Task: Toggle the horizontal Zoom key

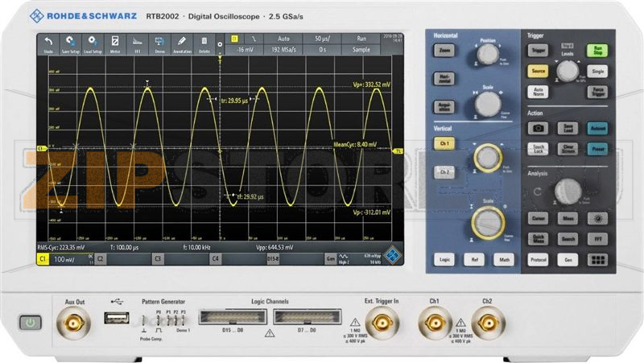Action: (x=444, y=50)
